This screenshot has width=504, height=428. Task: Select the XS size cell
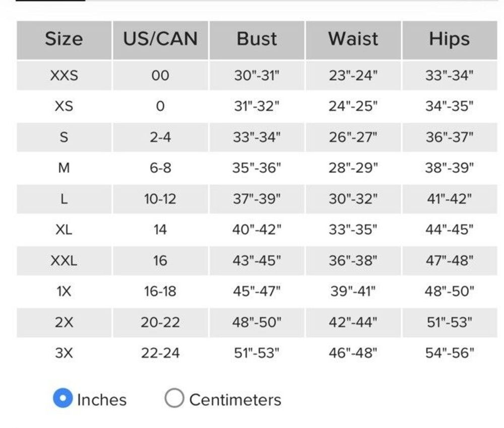tap(64, 106)
